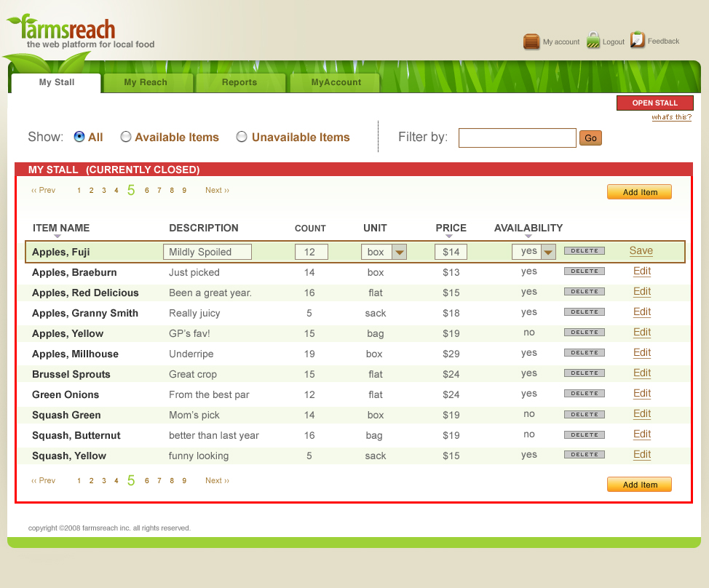Viewport: 709px width, 588px height.
Task: Select Unavailable Items radio button
Action: (242, 137)
